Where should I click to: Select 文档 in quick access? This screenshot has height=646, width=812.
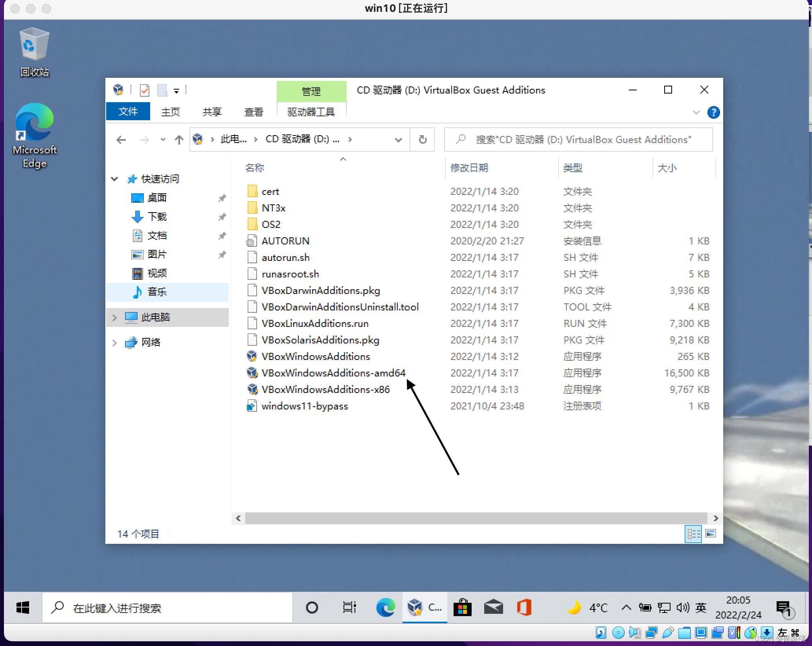[157, 235]
